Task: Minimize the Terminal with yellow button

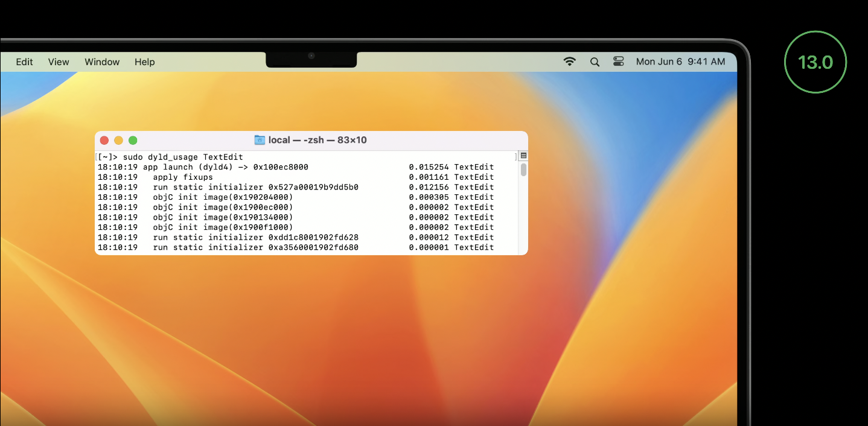Action: click(118, 140)
